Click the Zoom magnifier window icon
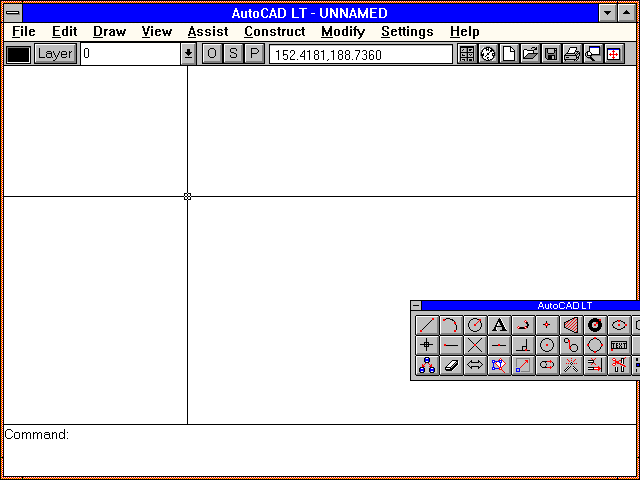This screenshot has height=480, width=640. tap(593, 54)
